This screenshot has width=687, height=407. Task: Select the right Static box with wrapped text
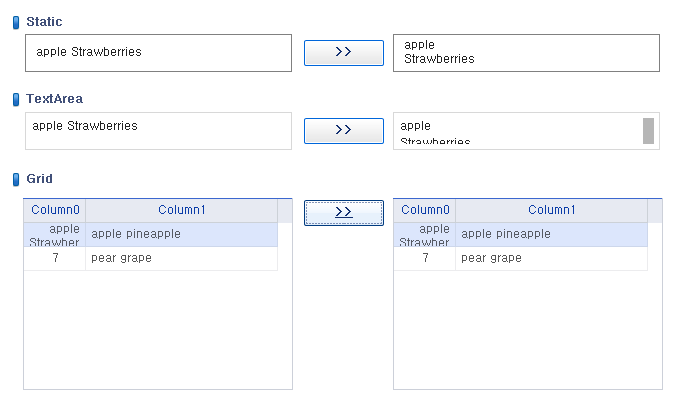[526, 53]
